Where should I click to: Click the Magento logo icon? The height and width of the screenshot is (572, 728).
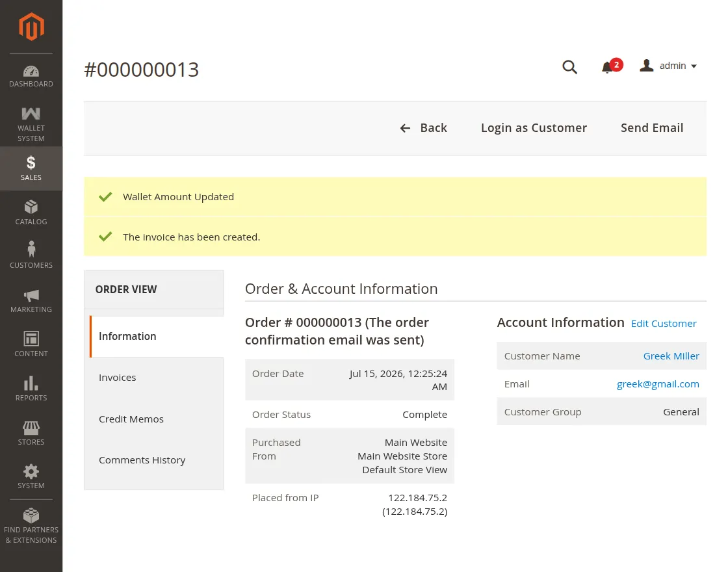31,27
